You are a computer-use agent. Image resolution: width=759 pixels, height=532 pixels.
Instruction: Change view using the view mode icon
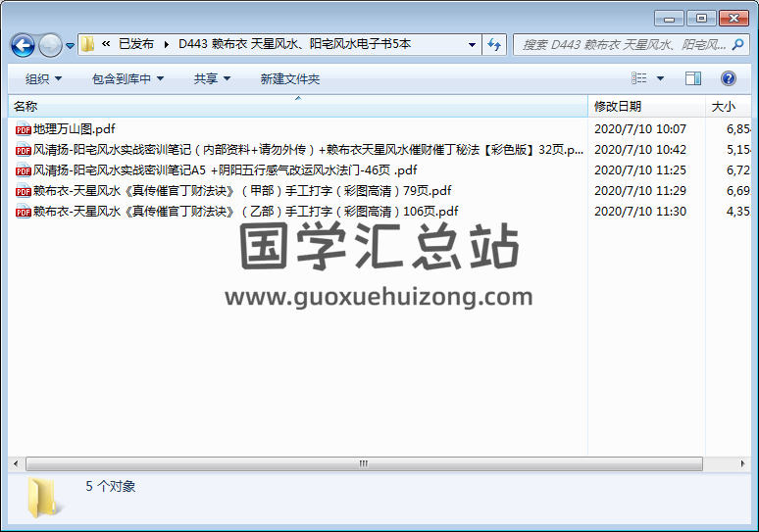(x=639, y=77)
